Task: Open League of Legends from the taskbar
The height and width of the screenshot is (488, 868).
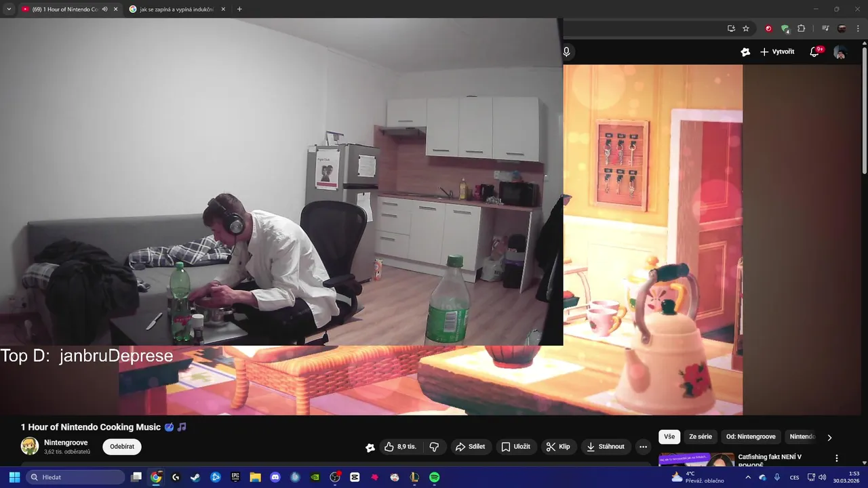Action: [414, 477]
